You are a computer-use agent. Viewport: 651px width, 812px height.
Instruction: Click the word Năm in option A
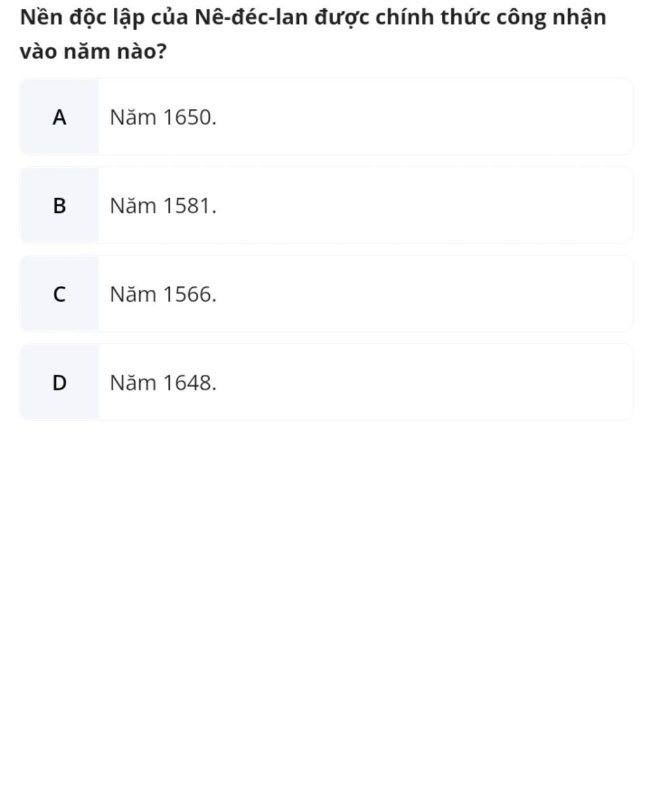[133, 118]
